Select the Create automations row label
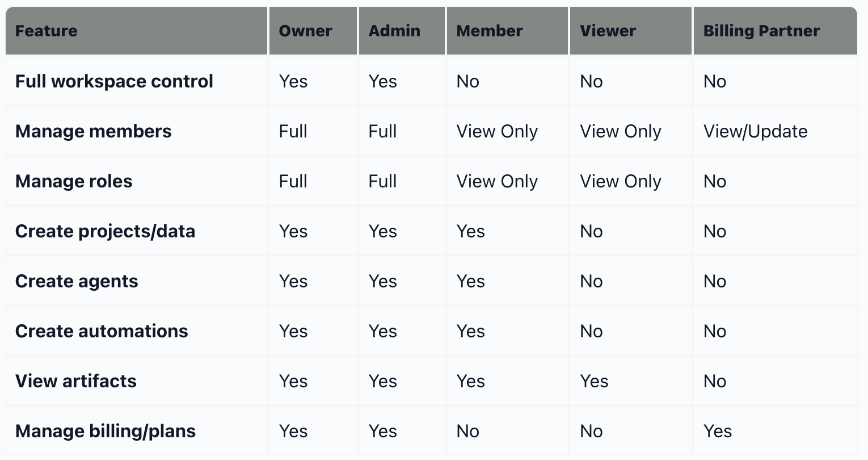868x460 pixels. (102, 331)
